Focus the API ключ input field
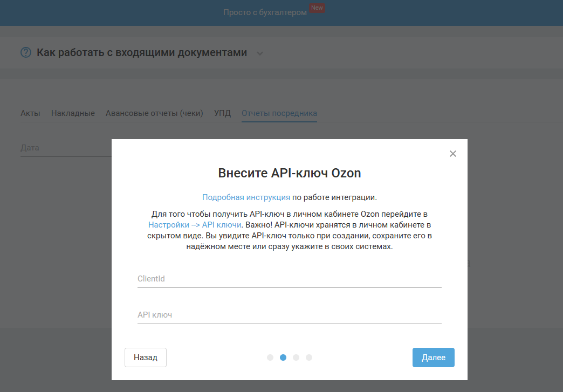Image resolution: width=563 pixels, height=392 pixels. 290,315
